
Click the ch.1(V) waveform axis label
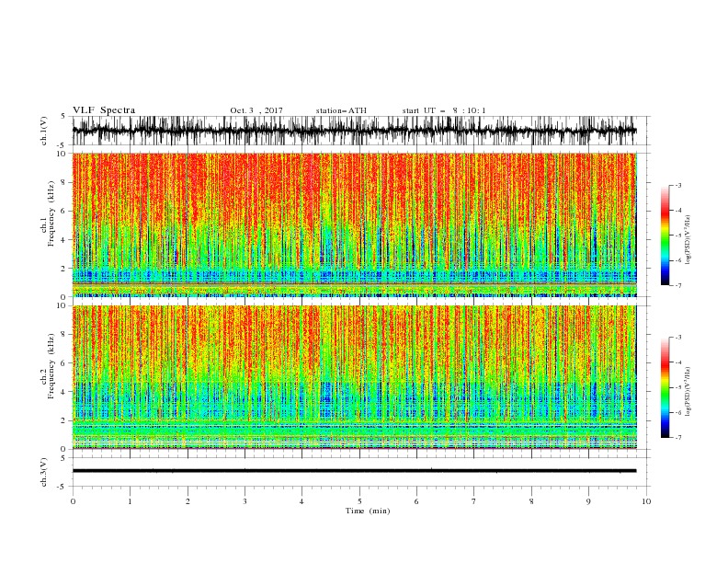point(44,131)
